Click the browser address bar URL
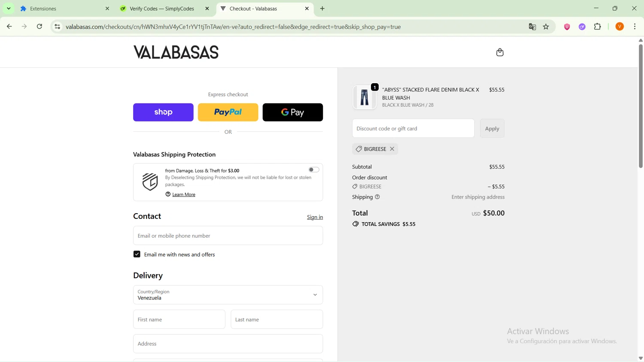Image resolution: width=644 pixels, height=362 pixels. pos(233,27)
